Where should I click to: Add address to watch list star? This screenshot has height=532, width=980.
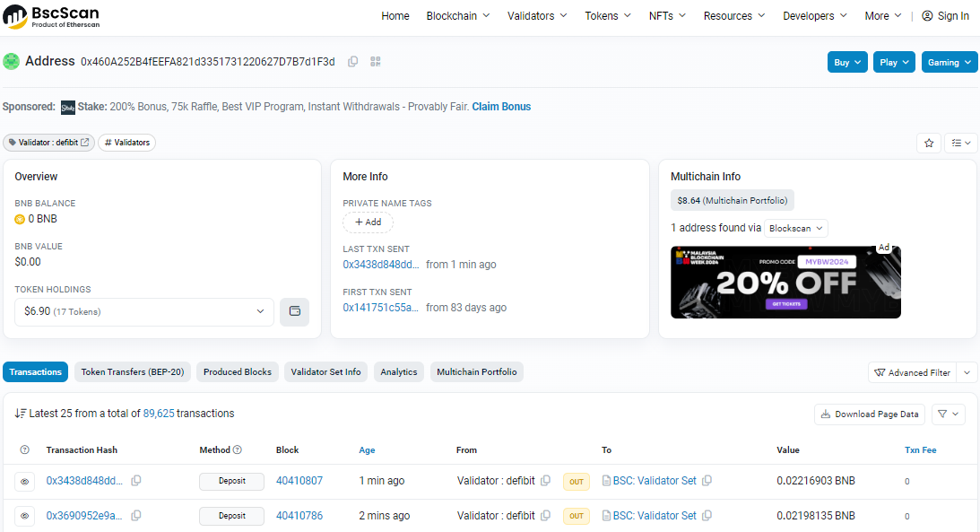click(929, 143)
